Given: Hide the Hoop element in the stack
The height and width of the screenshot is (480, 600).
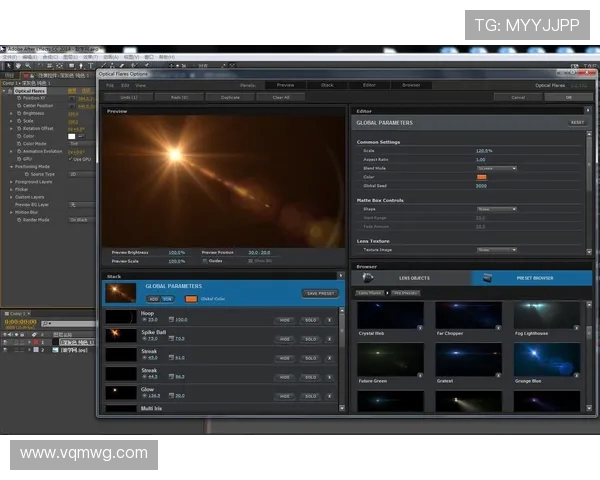Looking at the screenshot, I should (x=285, y=320).
